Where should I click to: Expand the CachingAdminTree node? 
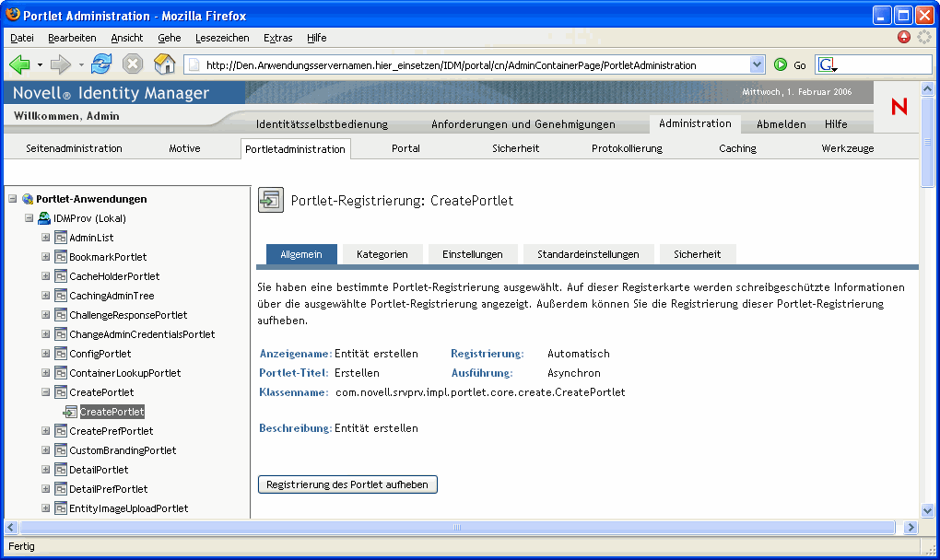click(45, 296)
